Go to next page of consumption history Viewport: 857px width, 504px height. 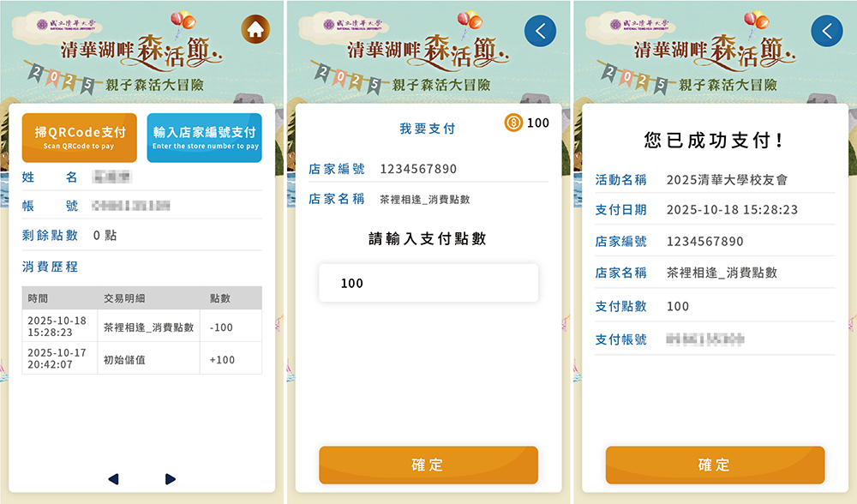(170, 479)
